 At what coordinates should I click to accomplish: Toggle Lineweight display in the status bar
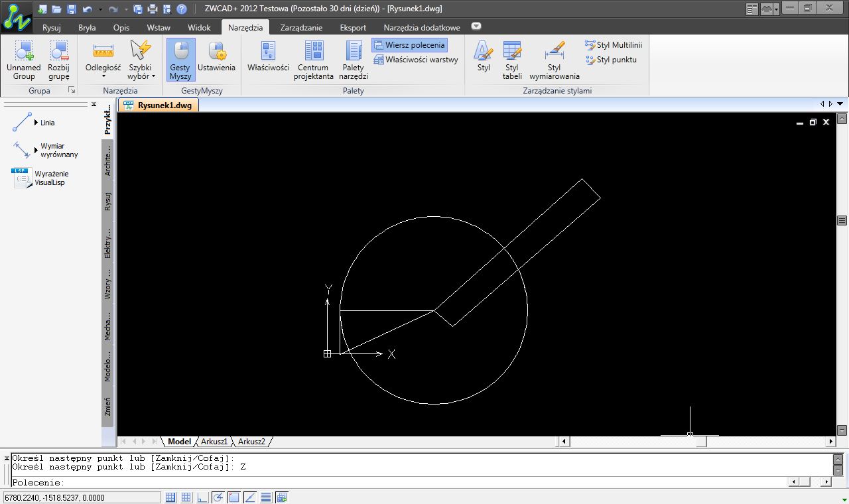(x=266, y=497)
